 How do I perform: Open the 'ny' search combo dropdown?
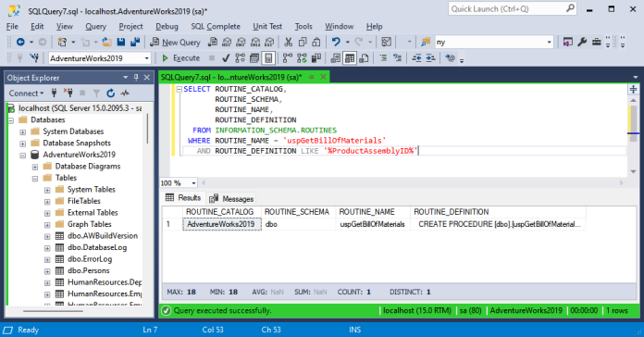pos(549,42)
